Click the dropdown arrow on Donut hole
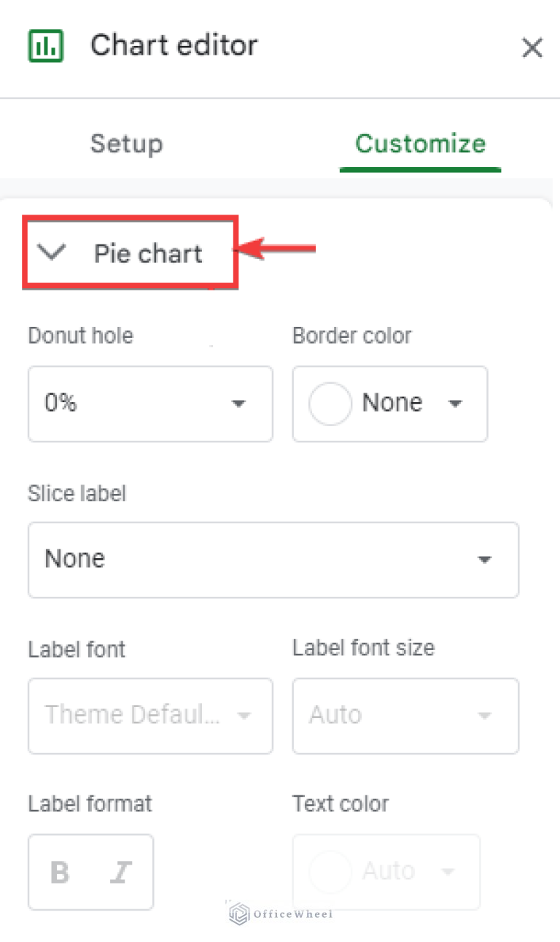Image resolution: width=560 pixels, height=942 pixels. pos(239,404)
